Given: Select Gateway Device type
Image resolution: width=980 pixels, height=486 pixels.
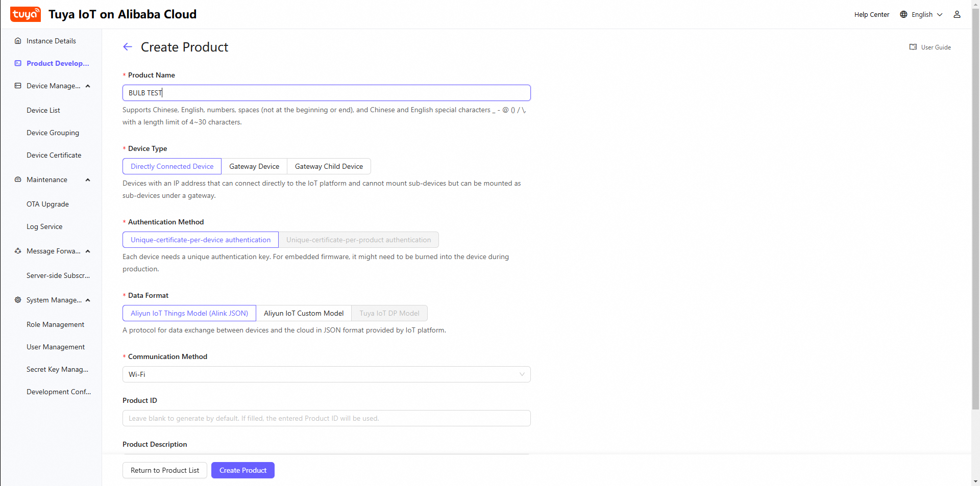Looking at the screenshot, I should [x=254, y=166].
